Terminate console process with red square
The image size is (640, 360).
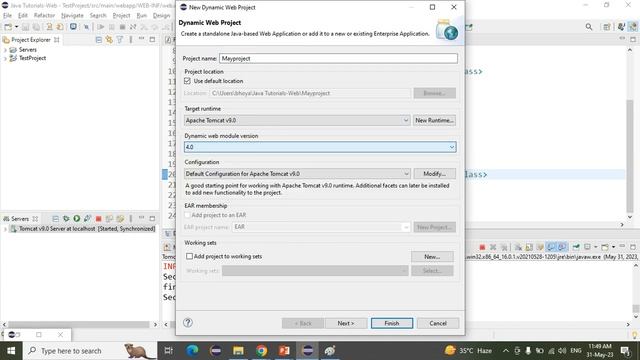(x=482, y=247)
